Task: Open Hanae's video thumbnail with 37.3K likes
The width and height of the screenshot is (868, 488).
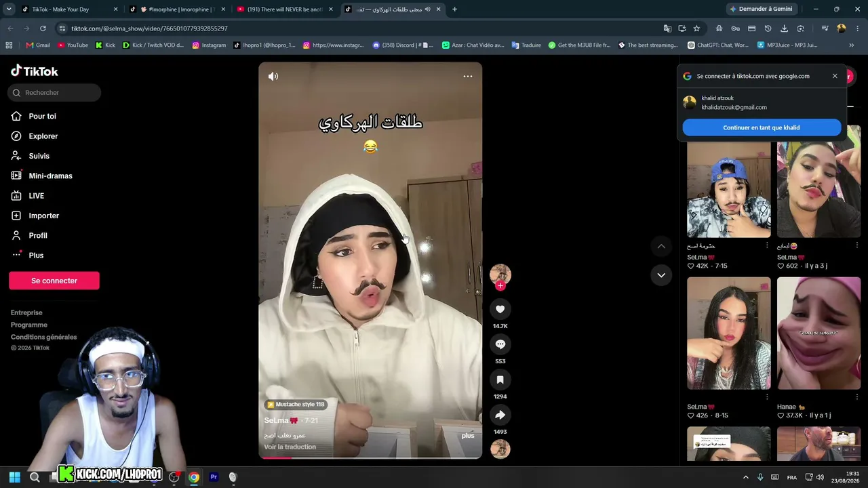Action: [819, 333]
